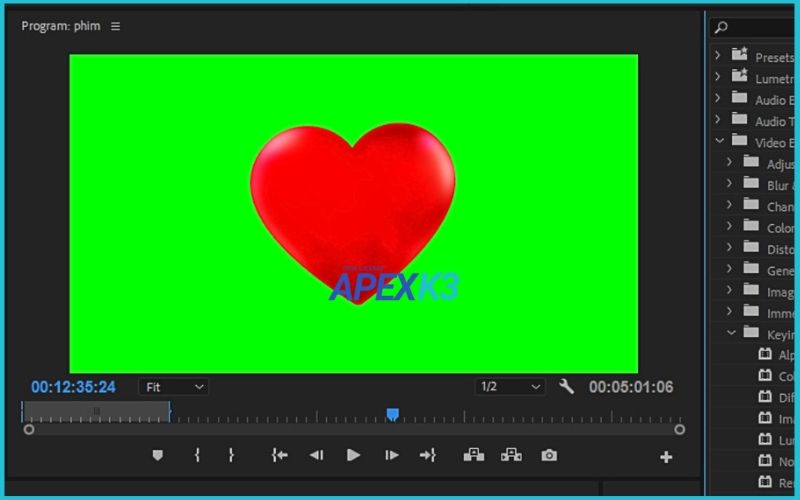This screenshot has width=800, height=500.
Task: Step back one frame
Action: (316, 455)
